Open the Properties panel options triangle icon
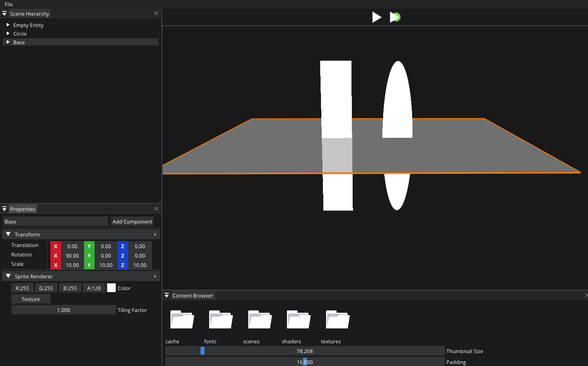Screen dimensions: 588x366 (4, 209)
